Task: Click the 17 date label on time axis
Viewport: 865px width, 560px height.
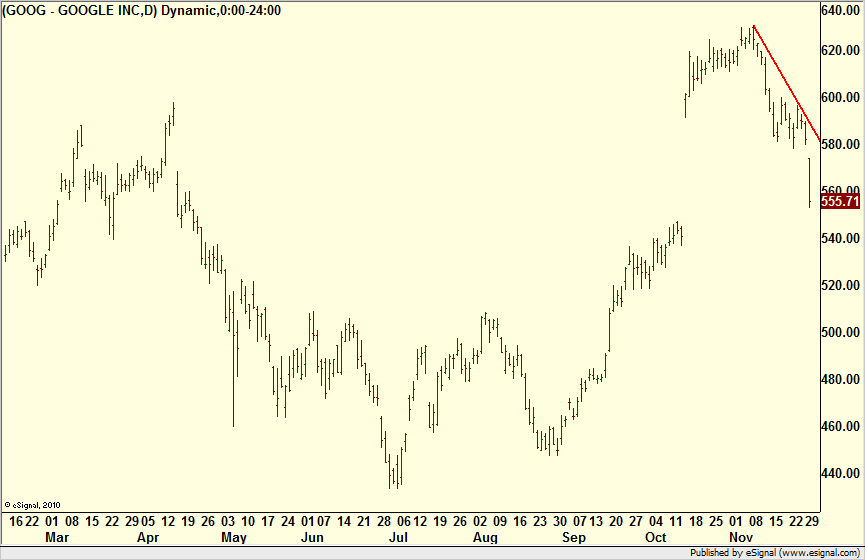Action: click(268, 521)
